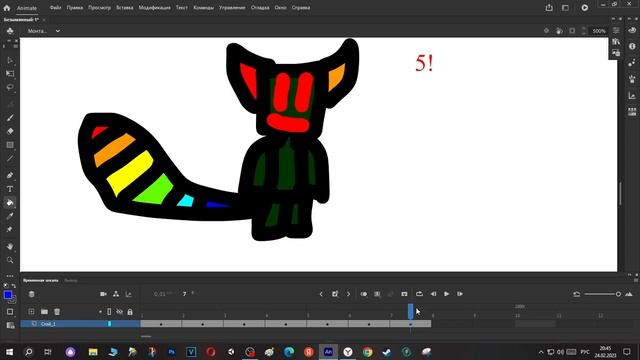Toggle onion skin in timeline
This screenshot has height=360, width=640.
coord(364,294)
